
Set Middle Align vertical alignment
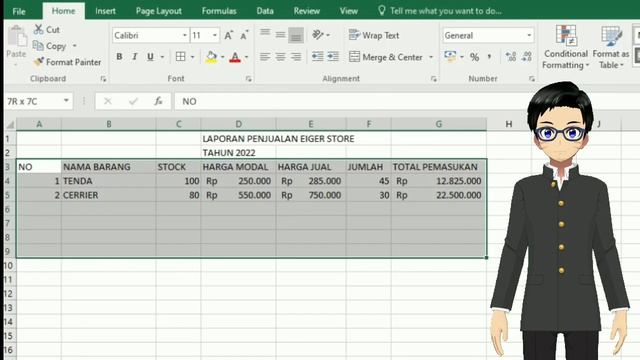(x=280, y=35)
